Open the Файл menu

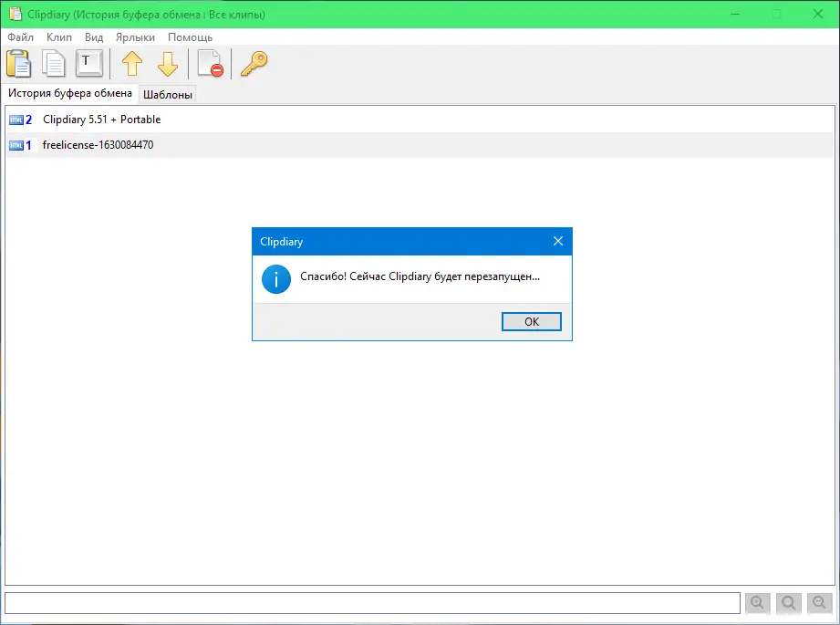pyautogui.click(x=20, y=37)
